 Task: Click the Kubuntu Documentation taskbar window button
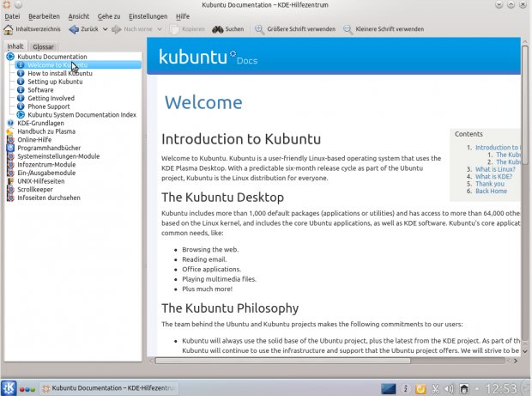click(x=108, y=388)
